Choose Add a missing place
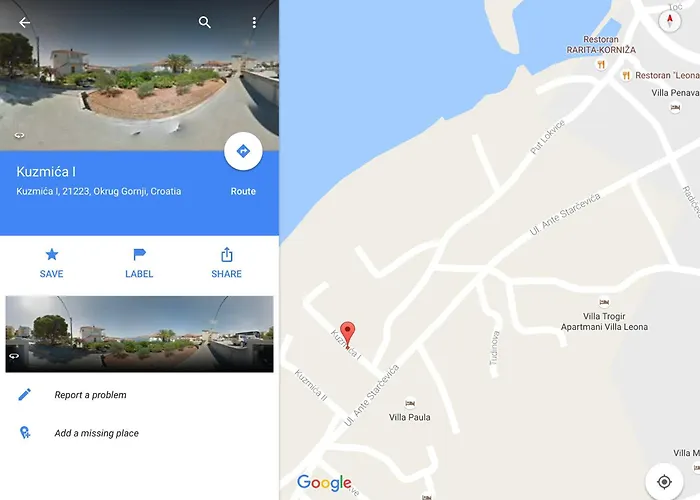The width and height of the screenshot is (700, 500). pos(96,433)
